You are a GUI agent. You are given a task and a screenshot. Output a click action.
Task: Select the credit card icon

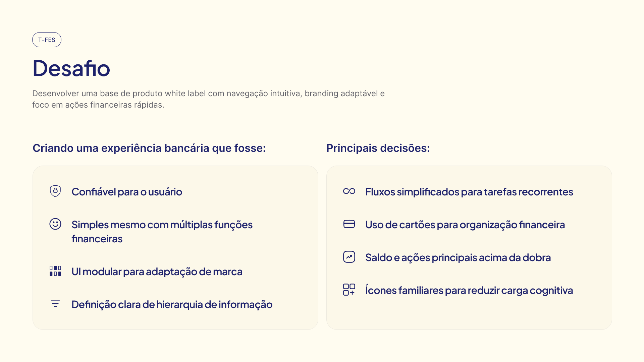click(349, 224)
